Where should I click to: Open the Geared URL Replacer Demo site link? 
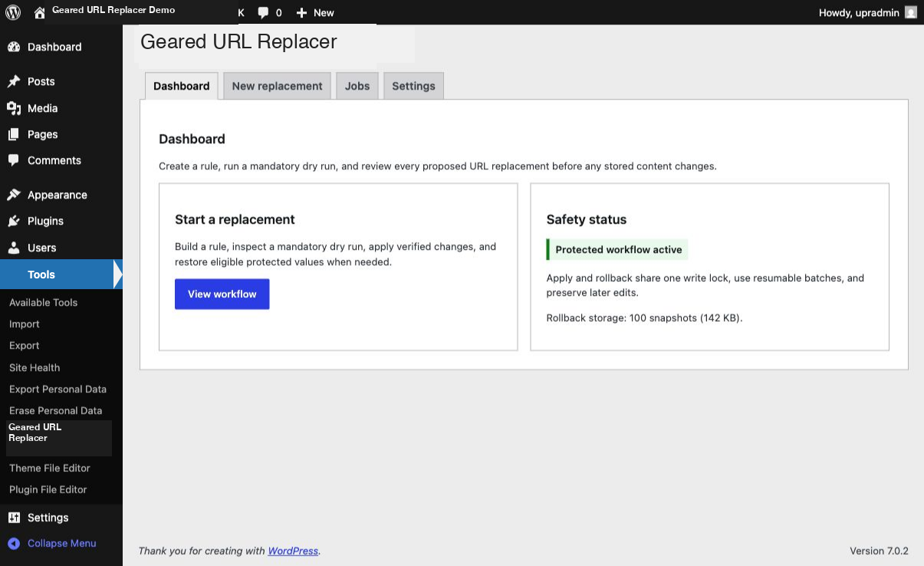[x=113, y=10]
